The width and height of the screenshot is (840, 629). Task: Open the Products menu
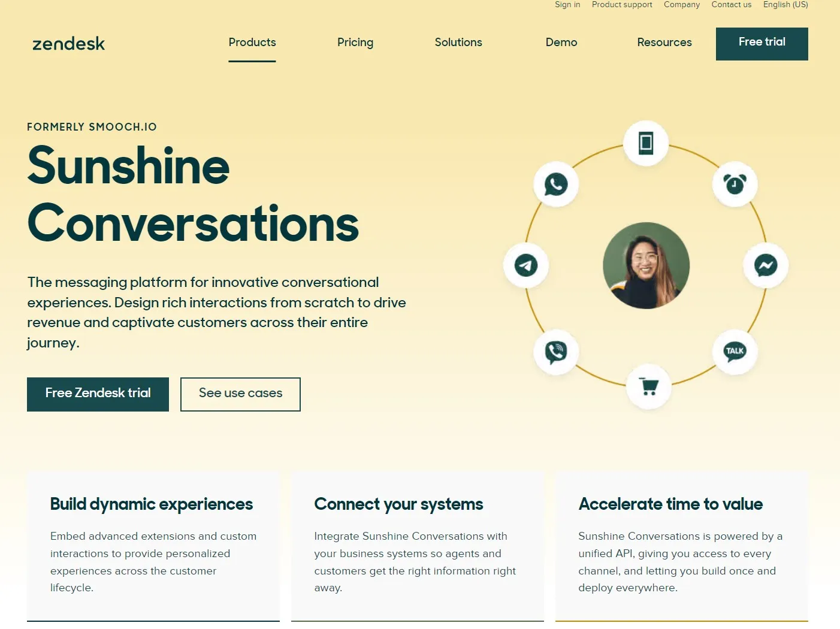coord(252,43)
